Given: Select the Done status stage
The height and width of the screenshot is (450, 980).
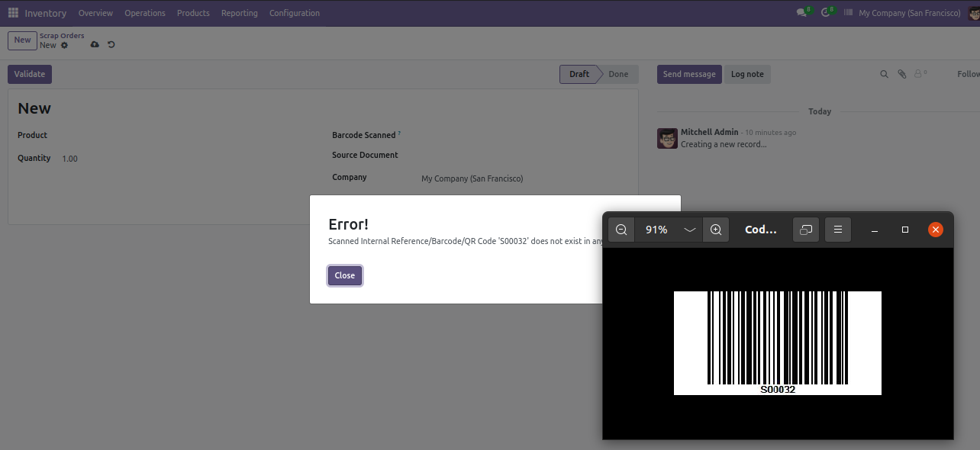Looking at the screenshot, I should (618, 74).
